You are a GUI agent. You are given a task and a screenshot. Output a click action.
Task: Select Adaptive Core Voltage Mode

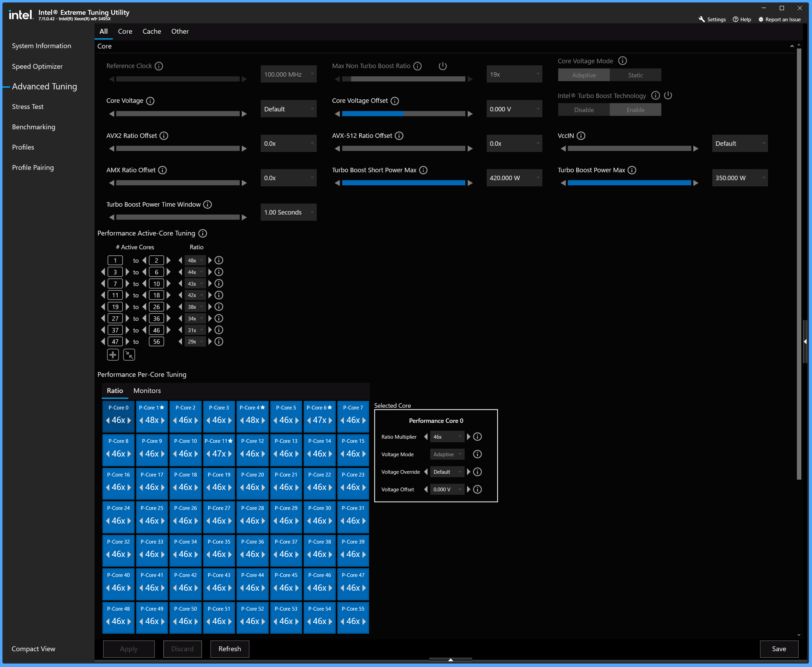pyautogui.click(x=584, y=75)
